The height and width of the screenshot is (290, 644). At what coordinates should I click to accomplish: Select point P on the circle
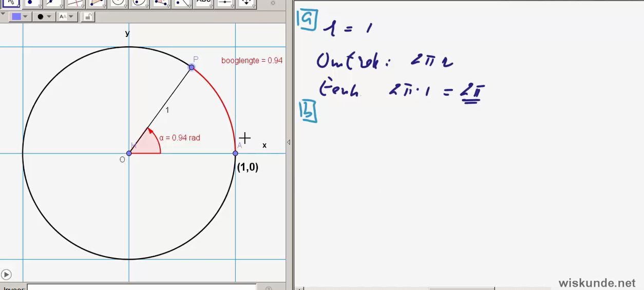[x=192, y=67]
